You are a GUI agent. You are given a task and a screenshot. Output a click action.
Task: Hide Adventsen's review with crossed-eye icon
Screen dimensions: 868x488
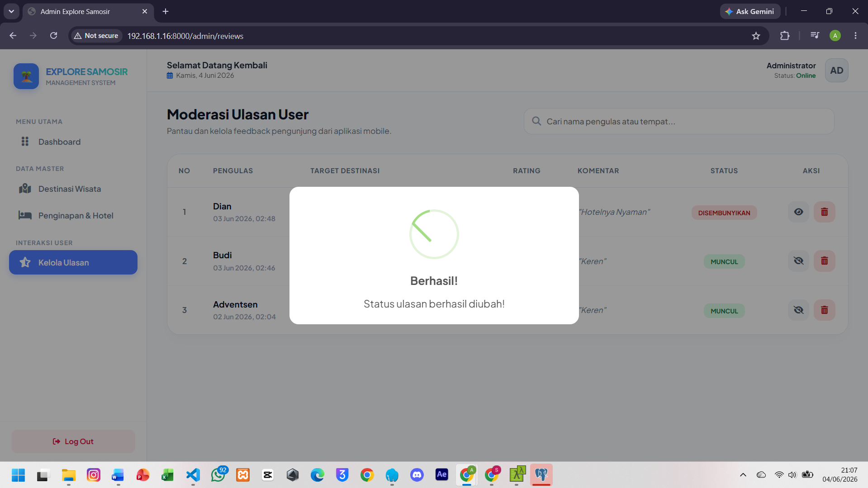tap(798, 310)
